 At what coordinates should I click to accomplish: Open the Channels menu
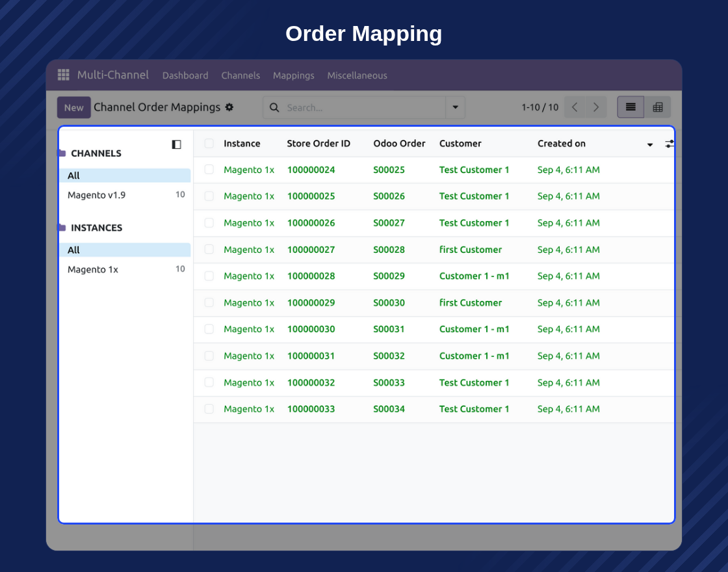240,75
